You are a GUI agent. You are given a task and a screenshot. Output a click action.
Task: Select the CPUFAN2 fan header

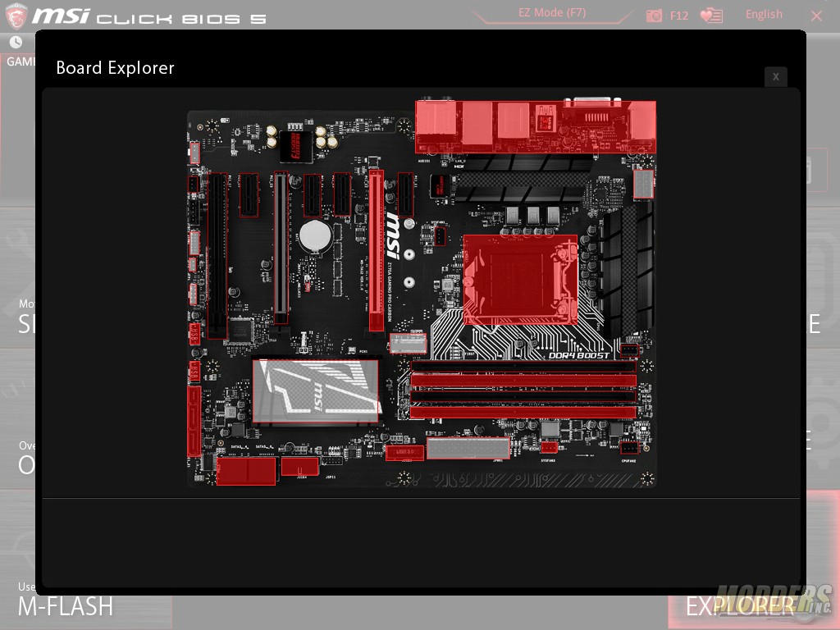629,447
